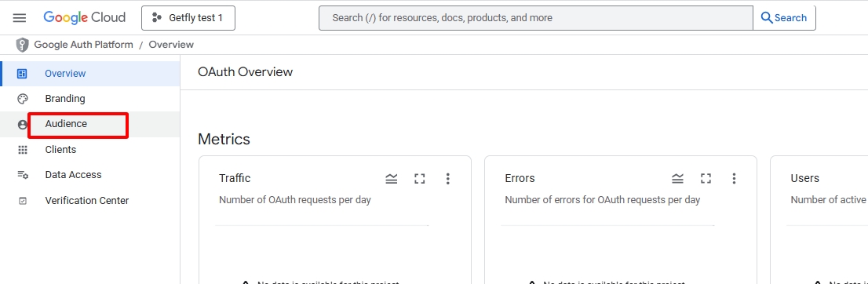Expand Errors chart to fullscreen

pyautogui.click(x=706, y=178)
